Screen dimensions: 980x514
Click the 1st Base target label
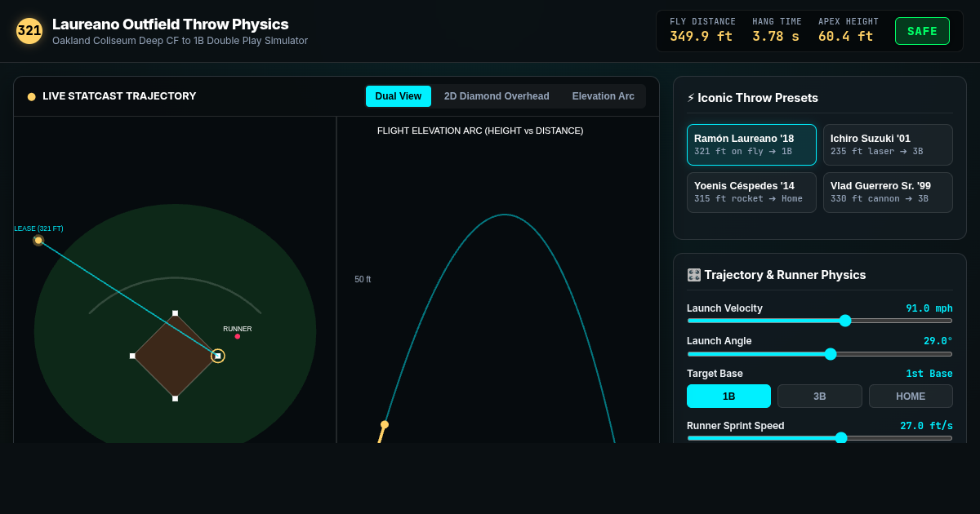pyautogui.click(x=929, y=374)
